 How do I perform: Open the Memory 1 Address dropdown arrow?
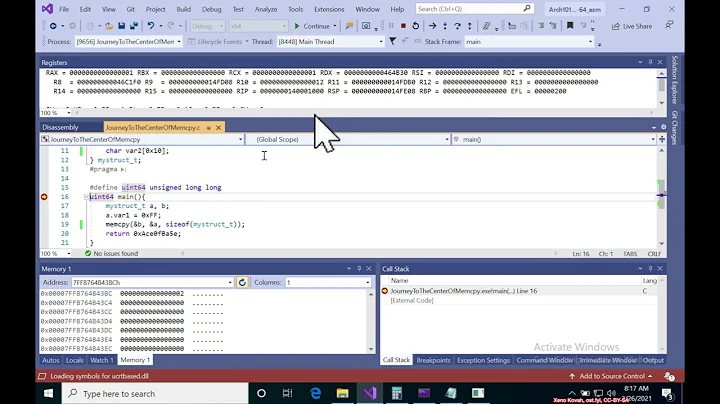230,282
